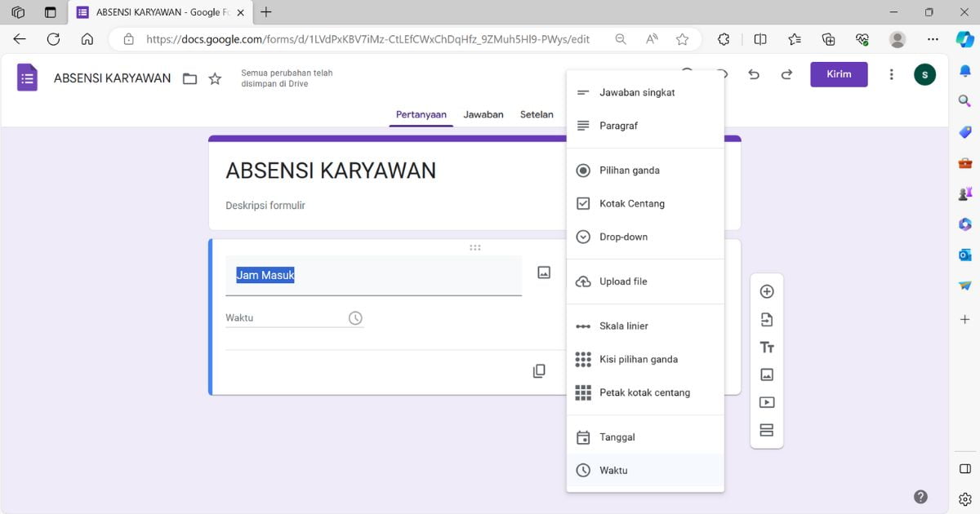
Task: Open browser profile icon
Action: click(898, 39)
